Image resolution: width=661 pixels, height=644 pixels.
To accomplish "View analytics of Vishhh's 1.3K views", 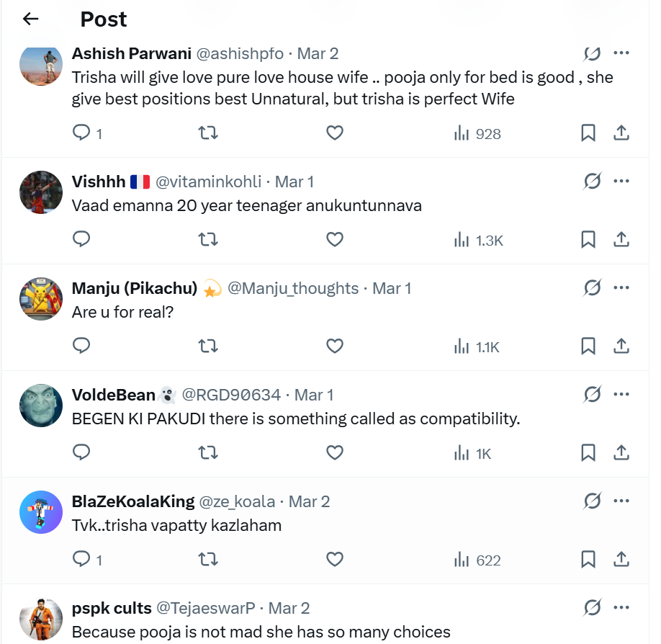I will [x=478, y=240].
